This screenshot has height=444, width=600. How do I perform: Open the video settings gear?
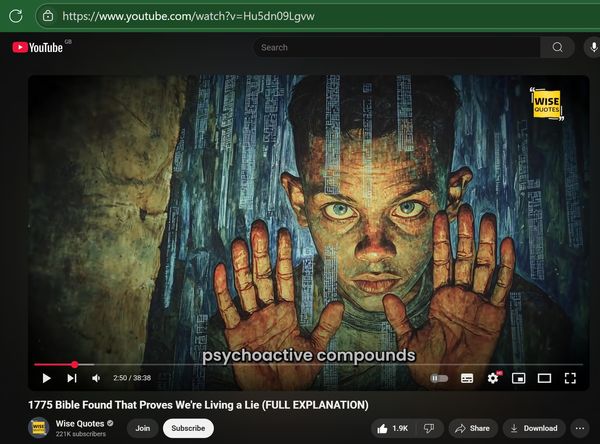(x=493, y=378)
